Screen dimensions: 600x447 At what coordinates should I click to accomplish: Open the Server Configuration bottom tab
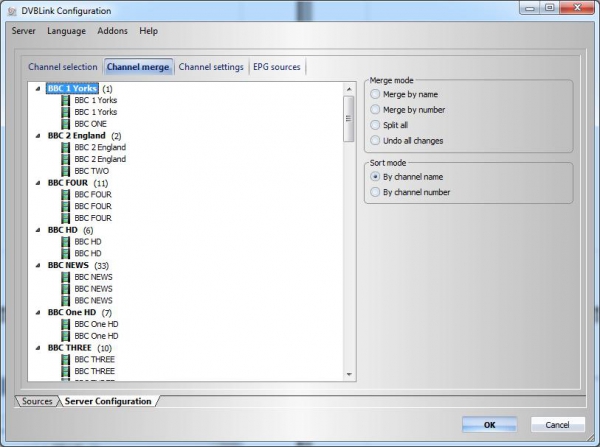pos(108,401)
